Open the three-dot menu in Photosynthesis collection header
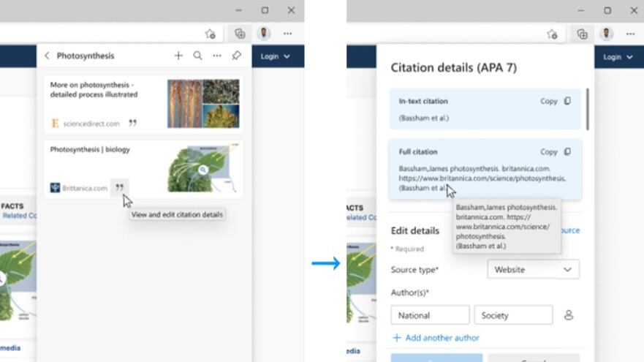 [217, 56]
